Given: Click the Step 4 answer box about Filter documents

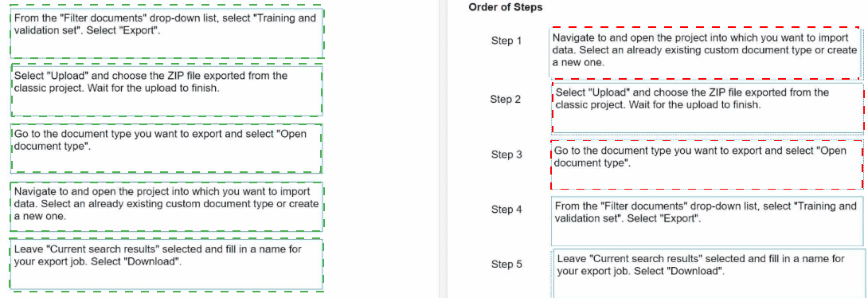Looking at the screenshot, I should click(707, 221).
